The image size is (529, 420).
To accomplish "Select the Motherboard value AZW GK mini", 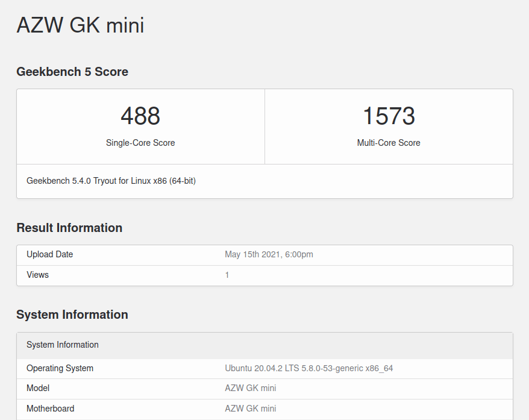I will click(250, 409).
